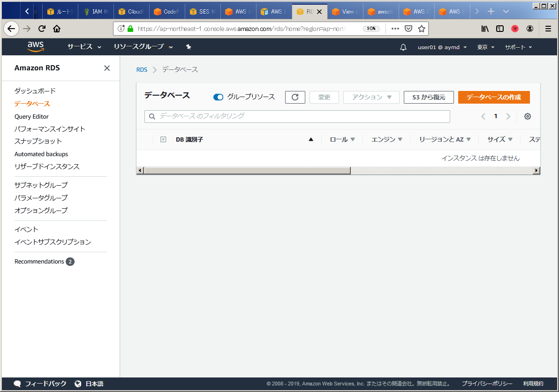
Task: List all tabs dropdown arrow
Action: pos(506,11)
